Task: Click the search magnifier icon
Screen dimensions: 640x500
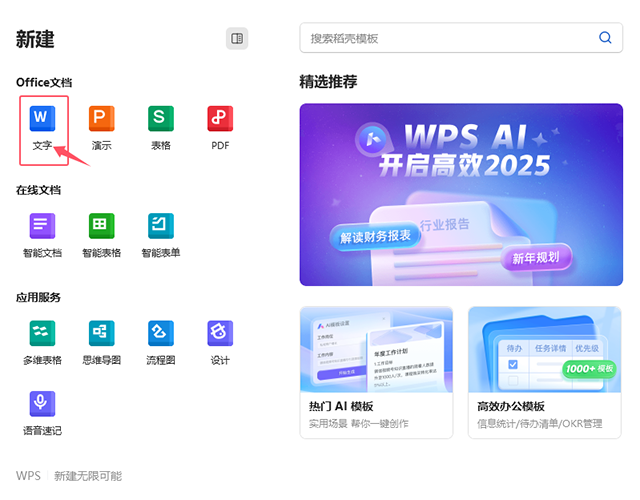Action: (605, 38)
